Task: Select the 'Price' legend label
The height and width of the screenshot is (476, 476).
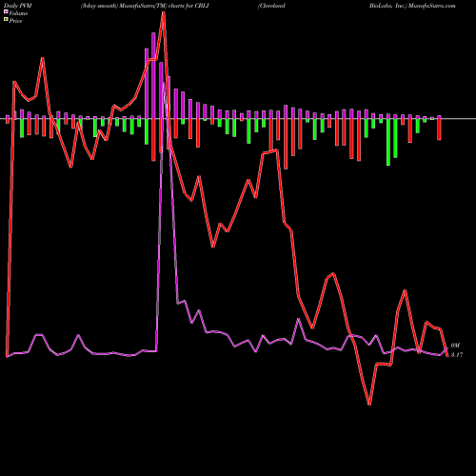Action: point(15,21)
